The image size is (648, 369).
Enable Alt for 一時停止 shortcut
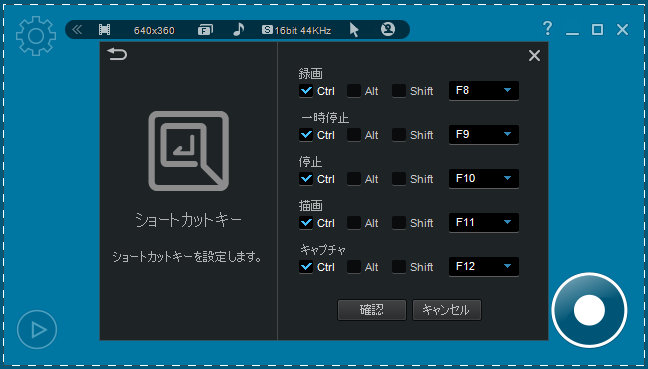354,135
